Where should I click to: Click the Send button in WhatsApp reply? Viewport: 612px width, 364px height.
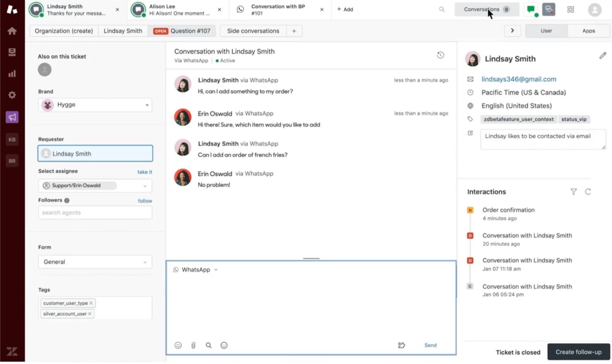click(430, 345)
